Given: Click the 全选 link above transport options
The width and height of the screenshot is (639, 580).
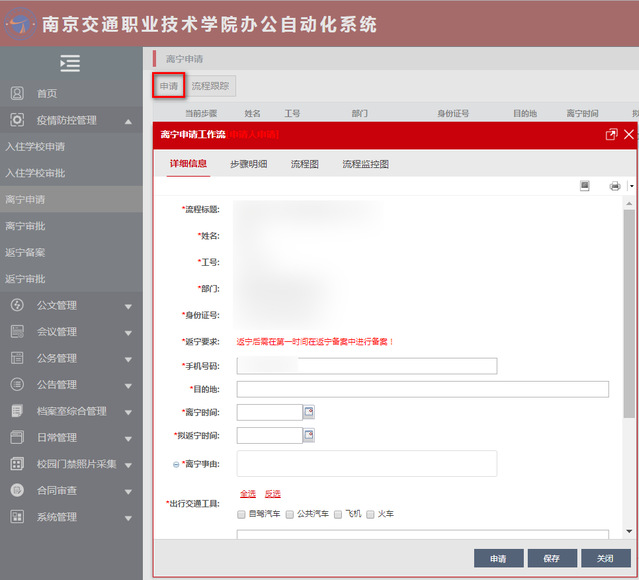Looking at the screenshot, I should coord(247,494).
